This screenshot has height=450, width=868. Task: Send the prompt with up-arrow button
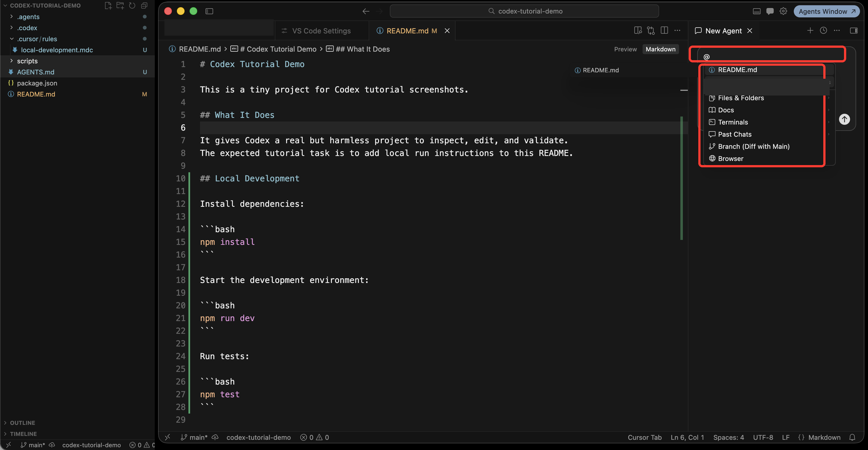(x=845, y=119)
